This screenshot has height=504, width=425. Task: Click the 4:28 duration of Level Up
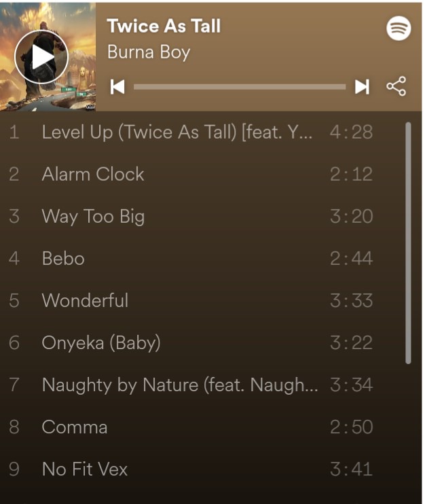(x=352, y=132)
